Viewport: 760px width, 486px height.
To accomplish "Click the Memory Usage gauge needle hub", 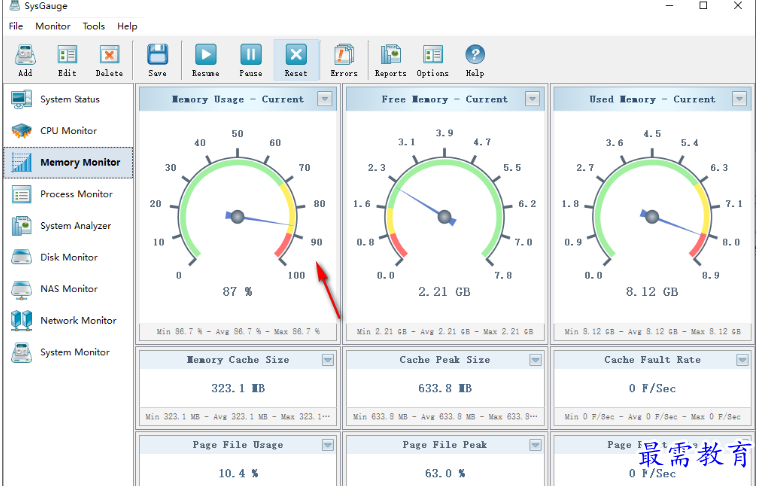I will point(238,217).
